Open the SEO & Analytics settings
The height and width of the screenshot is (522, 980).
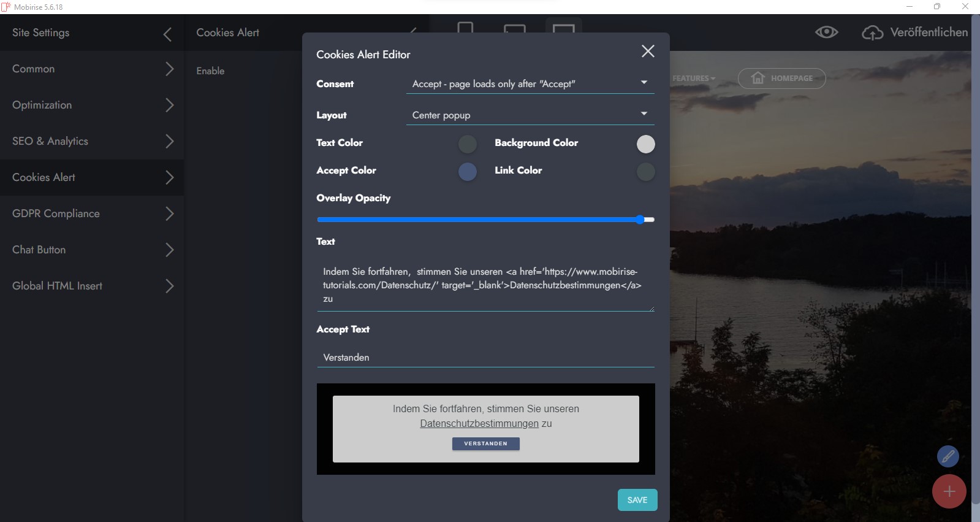92,141
